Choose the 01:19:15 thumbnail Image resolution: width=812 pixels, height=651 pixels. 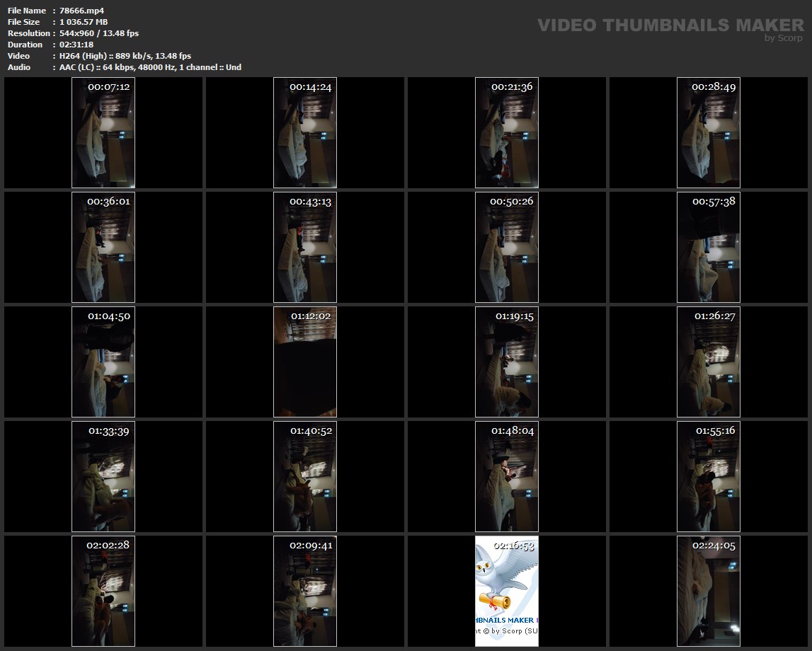(507, 362)
